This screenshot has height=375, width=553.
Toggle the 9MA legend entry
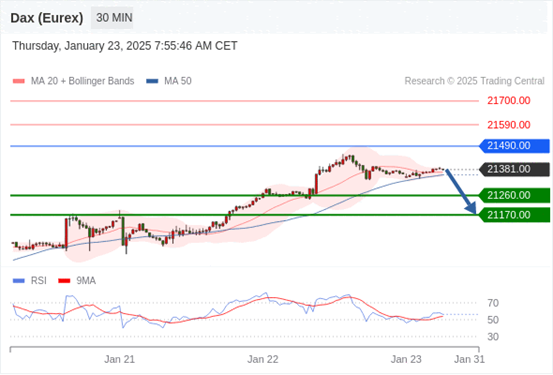coord(77,281)
